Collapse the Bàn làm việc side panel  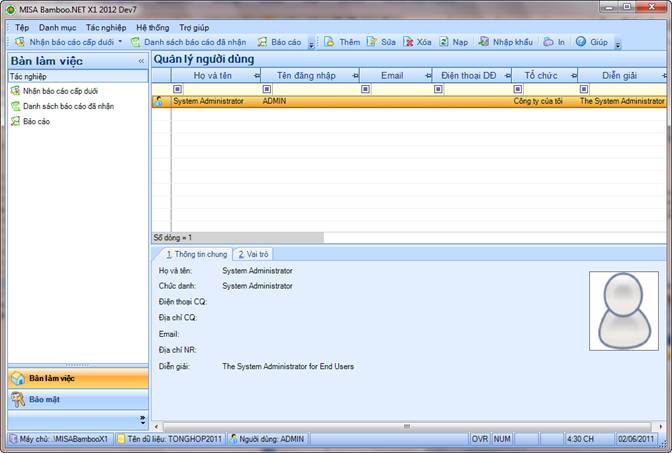tap(141, 61)
